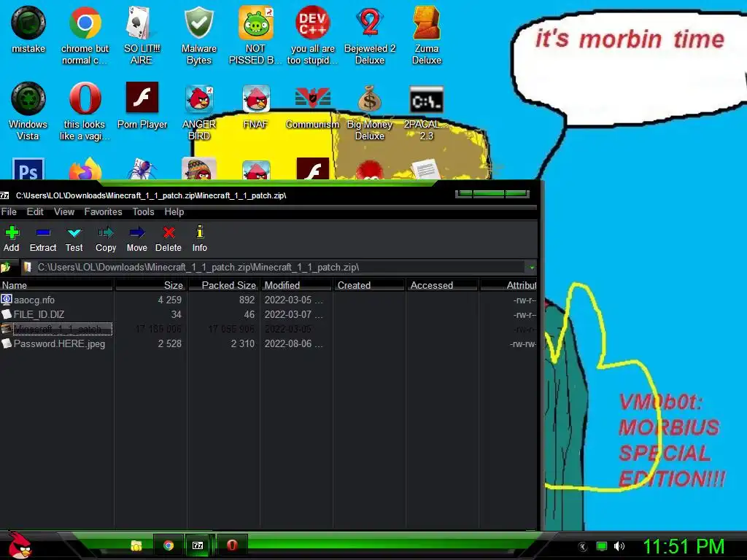The width and height of the screenshot is (747, 560).
Task: Click the Move toolbar button
Action: click(x=136, y=238)
